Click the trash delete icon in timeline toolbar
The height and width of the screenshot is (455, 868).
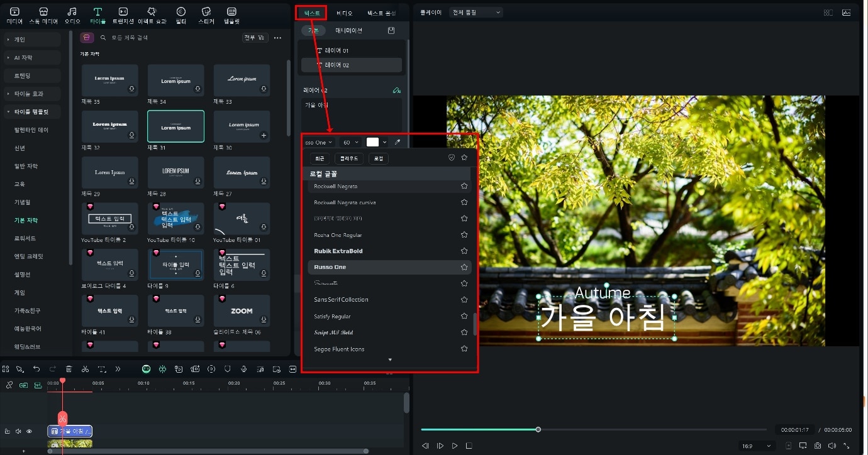click(69, 369)
